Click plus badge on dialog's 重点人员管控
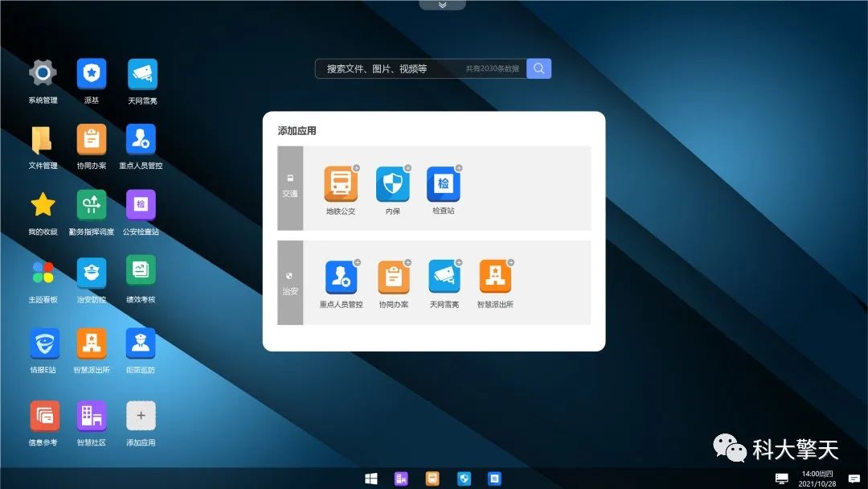This screenshot has height=489, width=868. click(x=358, y=262)
